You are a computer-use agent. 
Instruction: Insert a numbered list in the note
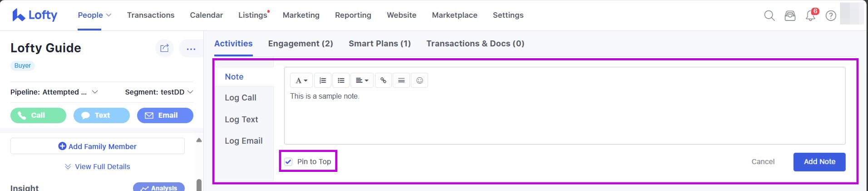click(x=322, y=80)
